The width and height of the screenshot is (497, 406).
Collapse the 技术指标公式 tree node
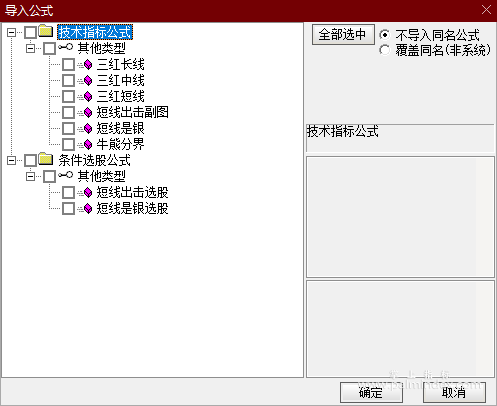(11, 32)
